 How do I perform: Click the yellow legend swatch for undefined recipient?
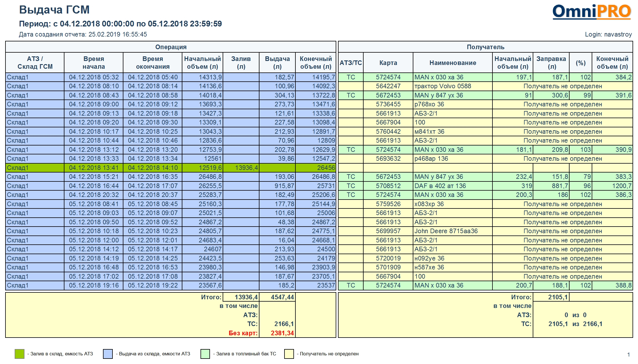pyautogui.click(x=289, y=354)
